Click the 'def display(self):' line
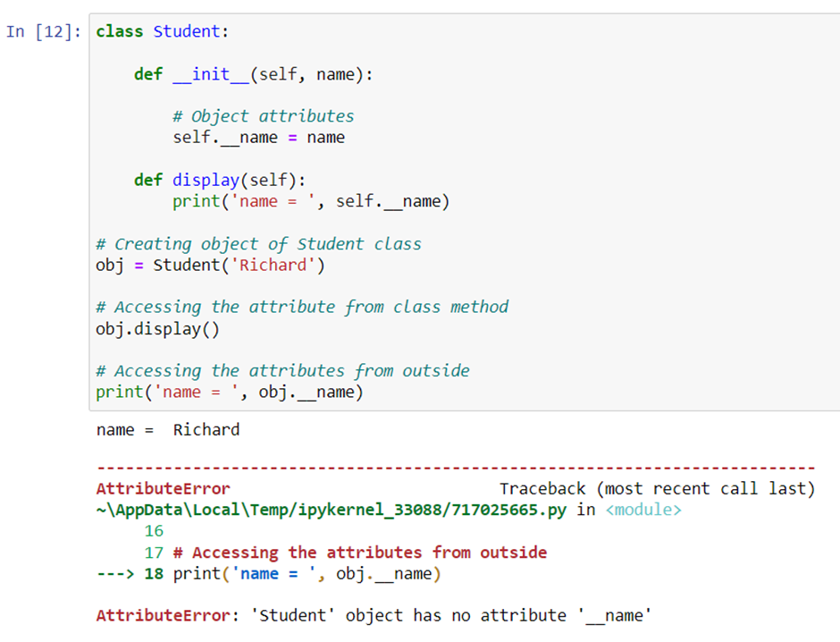The width and height of the screenshot is (840, 642). (x=220, y=180)
